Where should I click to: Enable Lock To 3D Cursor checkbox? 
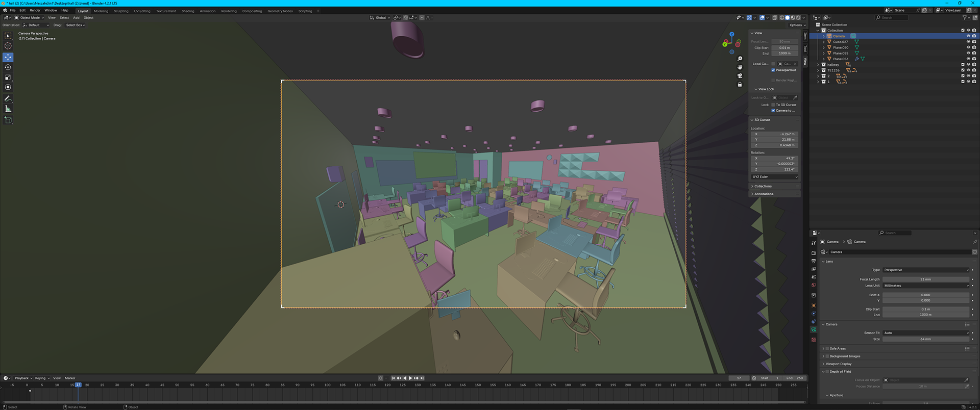[773, 105]
